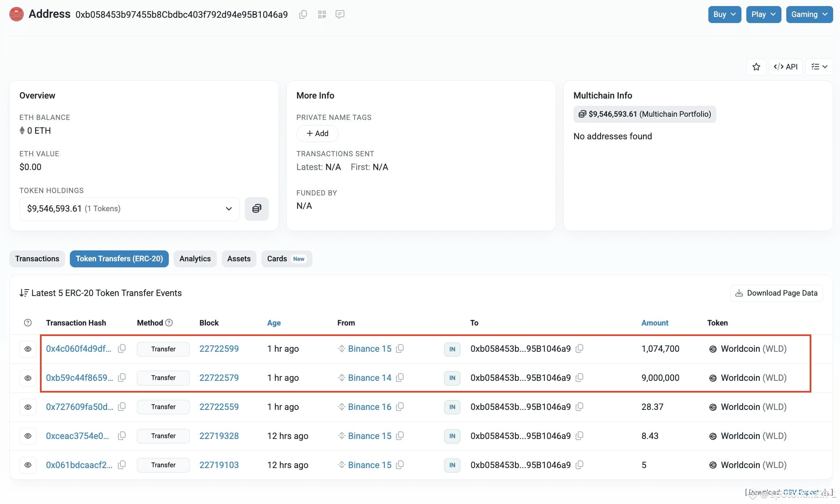Toggle eye preview for 0x061bdcaacf2 transaction
The image size is (840, 504).
tap(28, 465)
